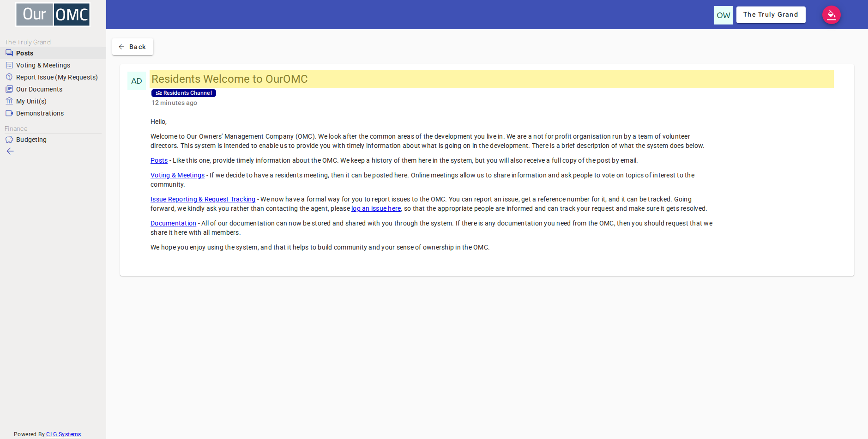This screenshot has height=439, width=868.
Task: Collapse sidebar with the left arrow icon
Action: (x=10, y=151)
